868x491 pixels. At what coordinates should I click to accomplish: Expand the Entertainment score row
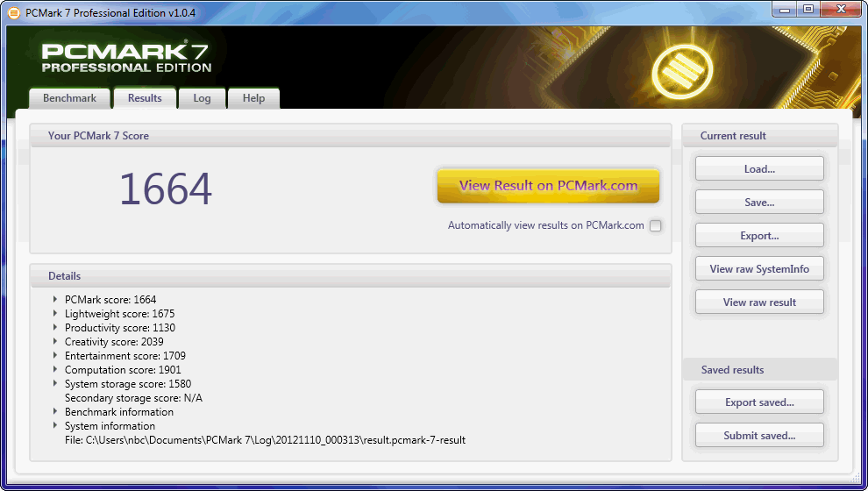click(x=55, y=355)
